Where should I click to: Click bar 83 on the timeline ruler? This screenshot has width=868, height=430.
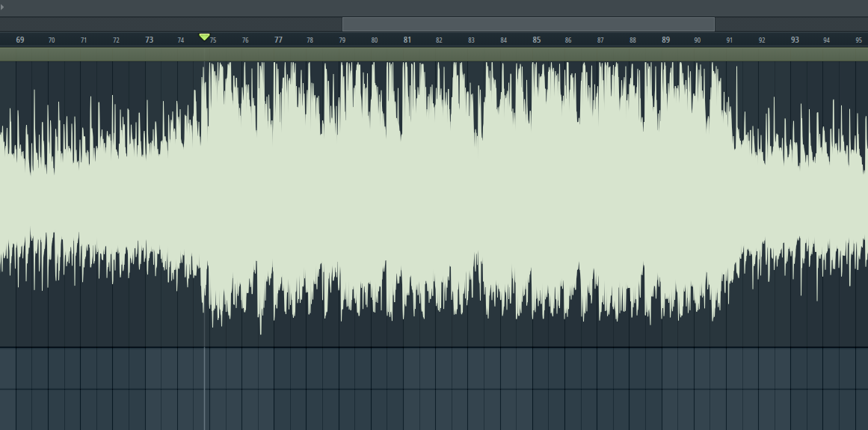[x=471, y=40]
